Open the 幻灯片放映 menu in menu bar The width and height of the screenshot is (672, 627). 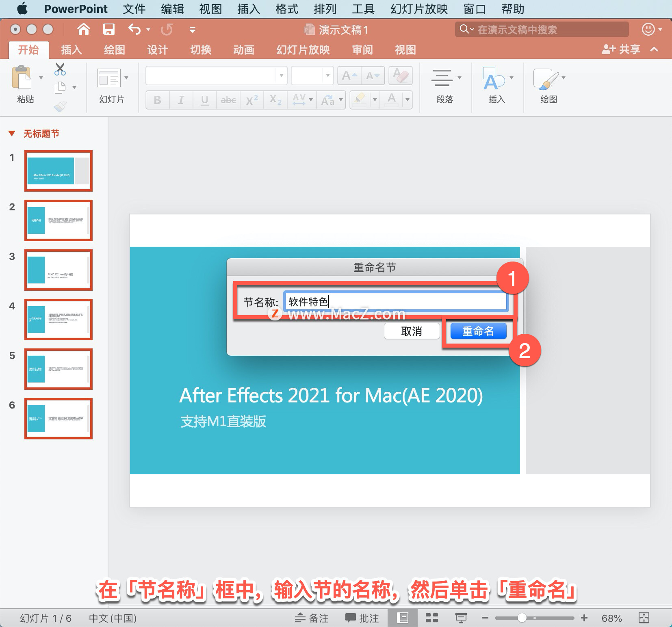click(419, 9)
